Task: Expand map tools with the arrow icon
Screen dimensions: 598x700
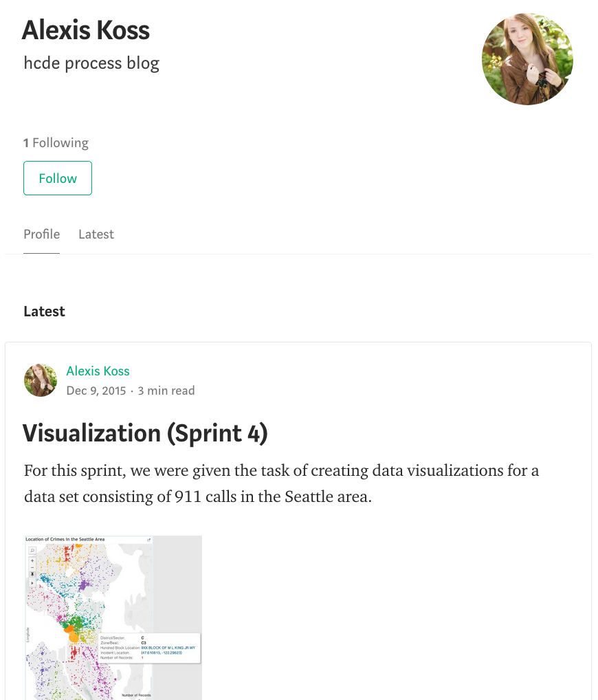Action: coord(32,583)
